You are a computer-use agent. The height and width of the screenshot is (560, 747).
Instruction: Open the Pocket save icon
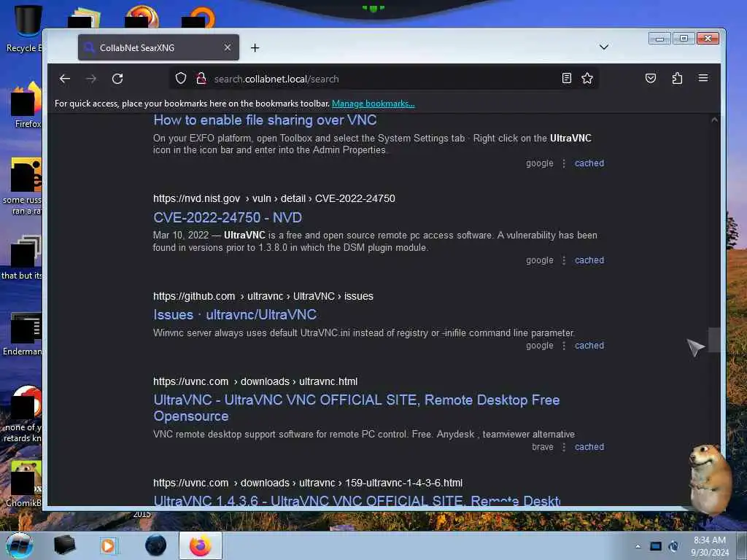pos(651,78)
